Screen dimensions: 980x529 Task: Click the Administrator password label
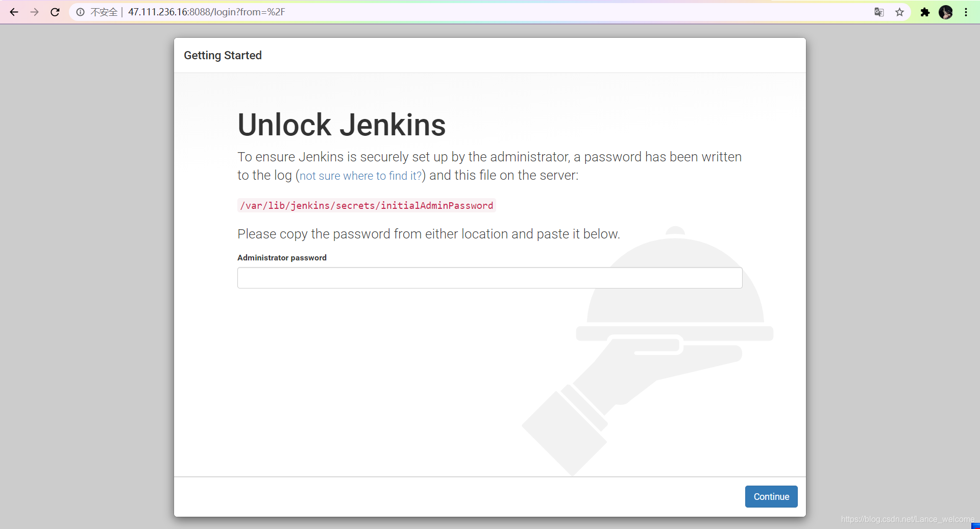282,258
